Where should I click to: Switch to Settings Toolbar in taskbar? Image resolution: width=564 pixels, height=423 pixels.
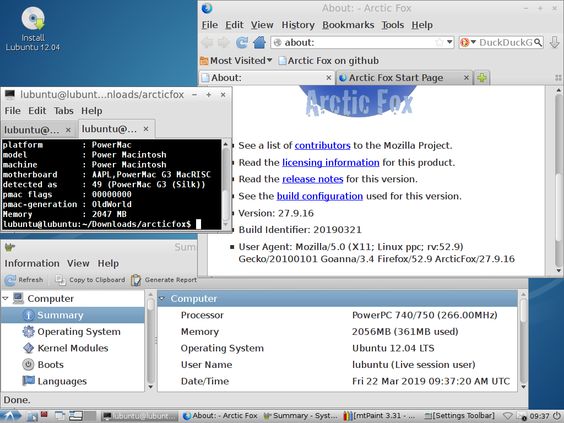[460, 416]
